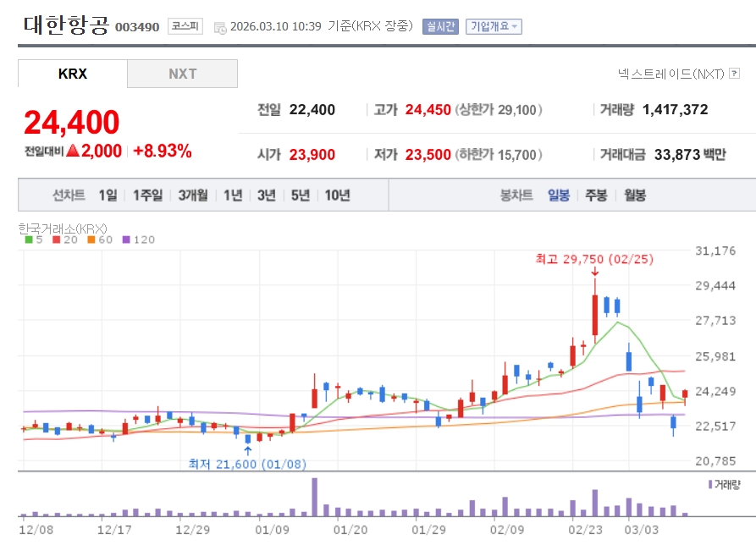The width and height of the screenshot is (756, 545).
Task: Click the high price value 24,450
Action: (428, 110)
